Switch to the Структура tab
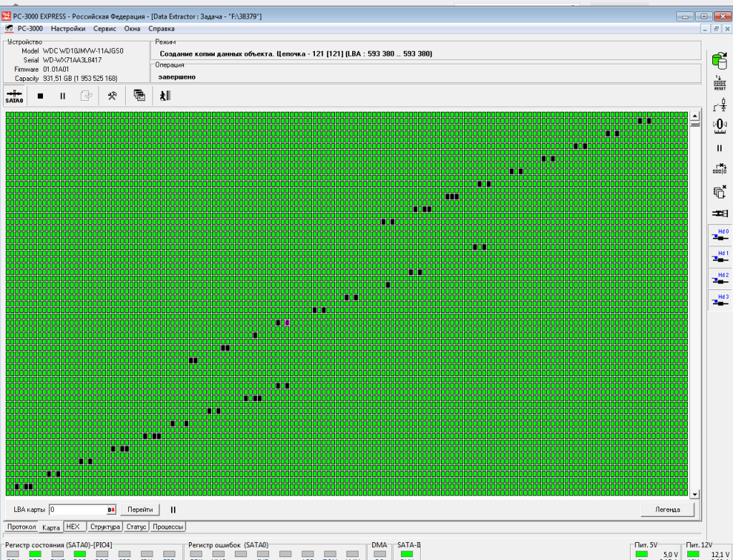 click(105, 527)
